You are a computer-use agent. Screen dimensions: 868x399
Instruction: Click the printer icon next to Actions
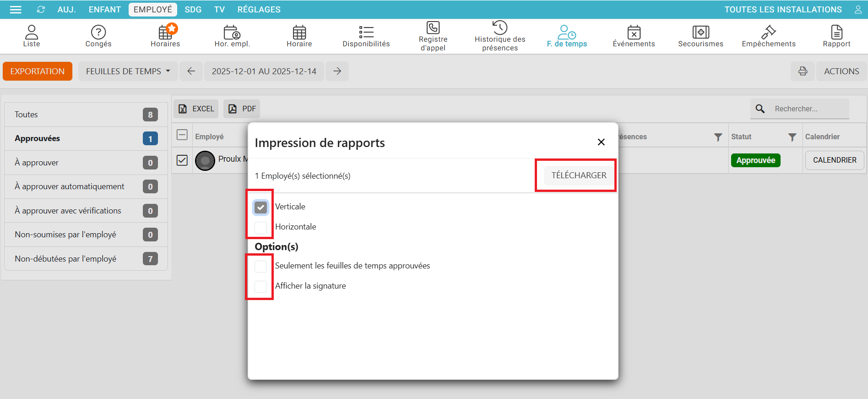coord(803,71)
